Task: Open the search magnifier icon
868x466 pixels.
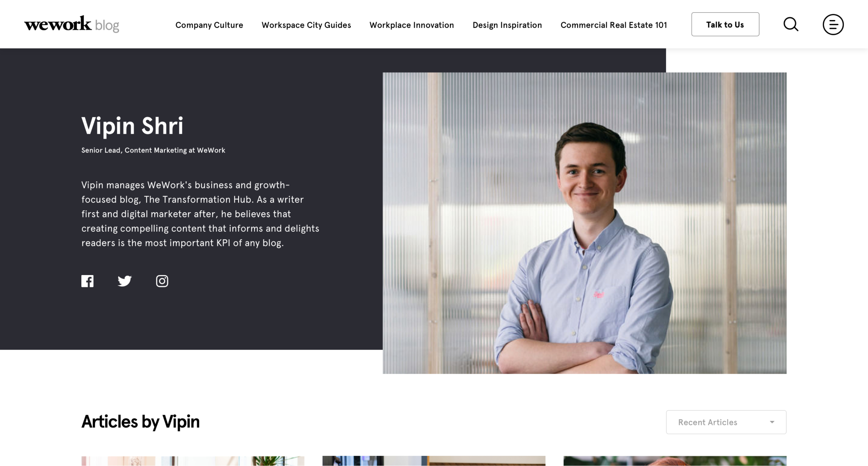Action: [x=791, y=24]
